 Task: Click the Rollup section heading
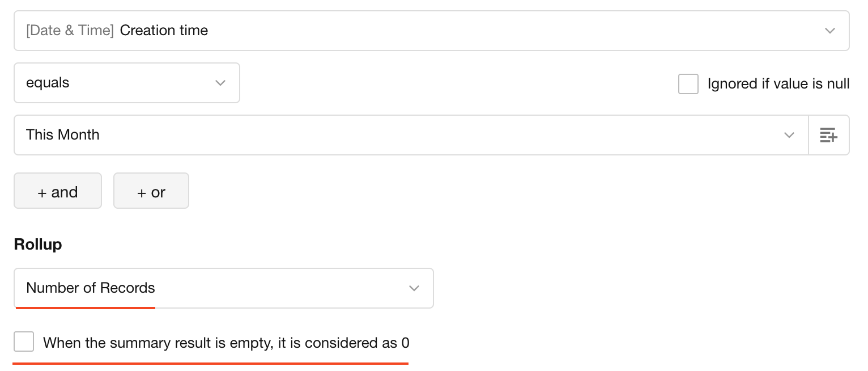(x=38, y=244)
